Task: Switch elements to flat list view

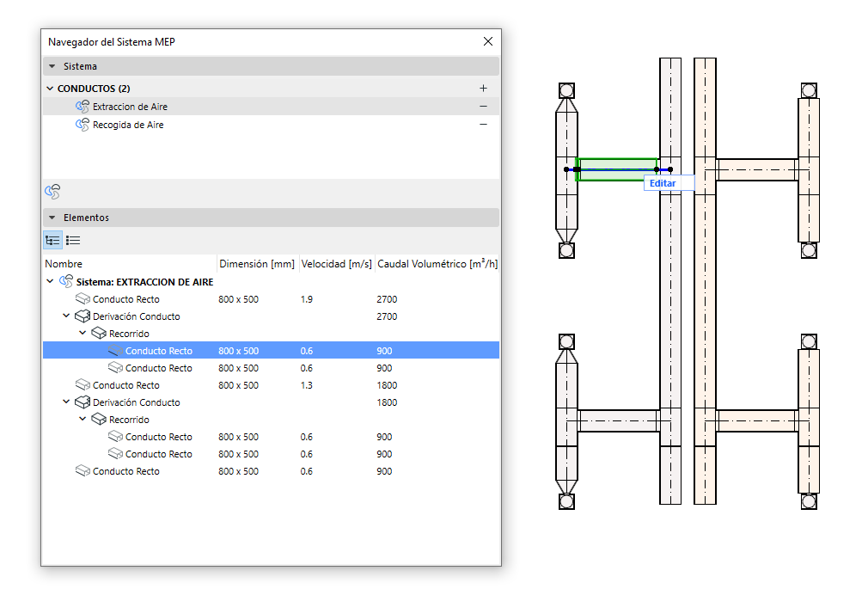Action: [73, 241]
